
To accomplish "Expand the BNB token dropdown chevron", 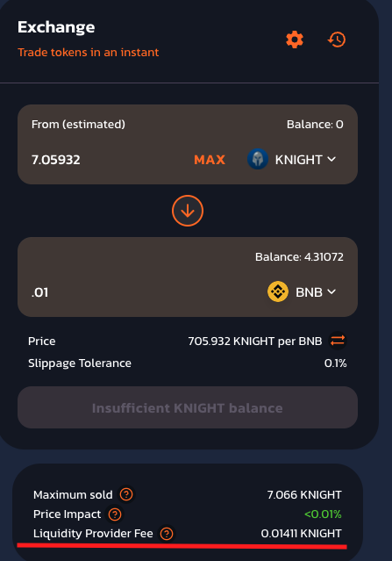I will pos(331,292).
